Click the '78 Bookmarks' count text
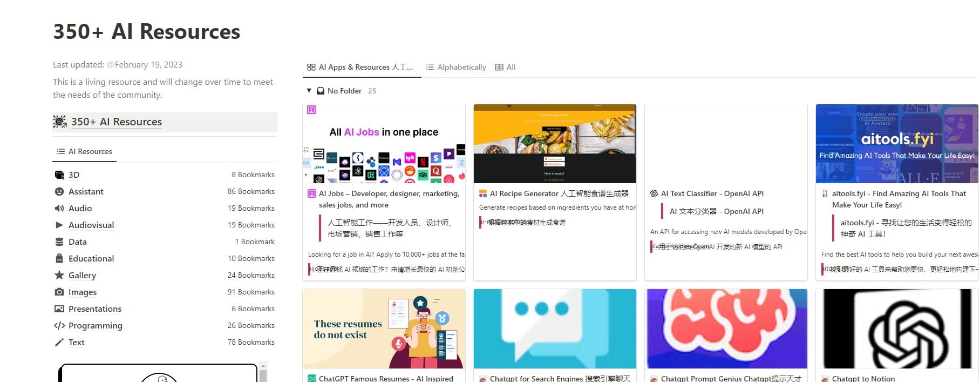Screen dimensions: 980x382 [x=251, y=342]
